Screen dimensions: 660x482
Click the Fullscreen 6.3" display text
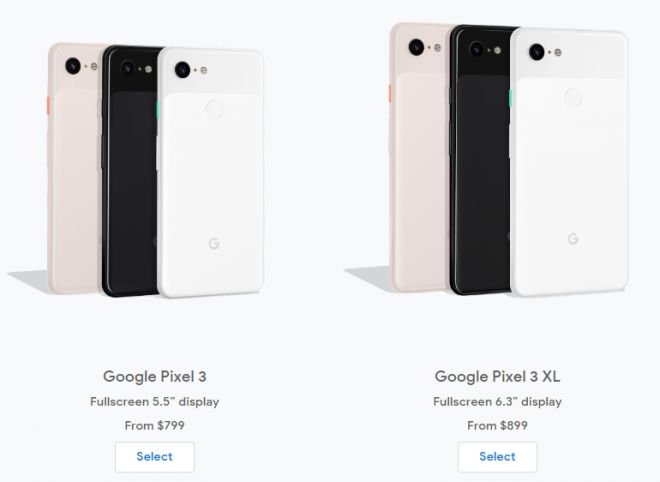(x=497, y=402)
